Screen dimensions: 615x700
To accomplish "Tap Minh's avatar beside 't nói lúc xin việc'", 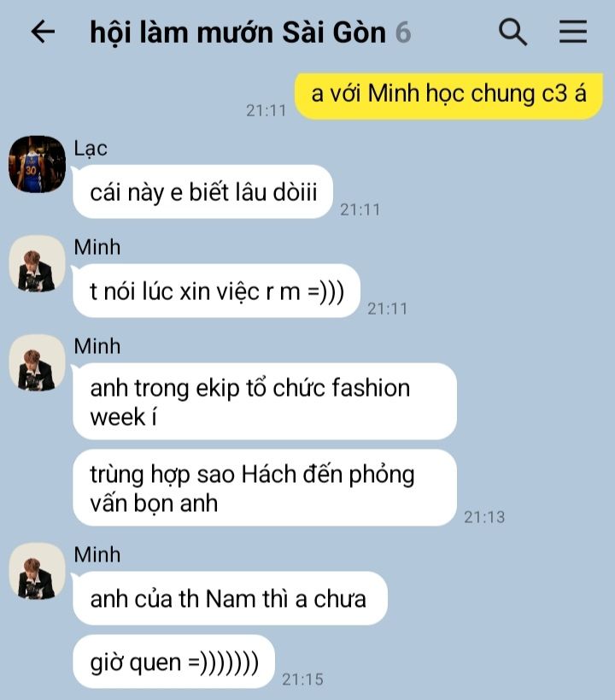I will tap(37, 264).
